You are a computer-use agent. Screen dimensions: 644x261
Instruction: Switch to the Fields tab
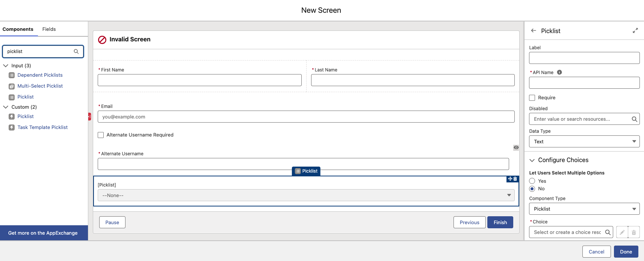click(x=49, y=29)
